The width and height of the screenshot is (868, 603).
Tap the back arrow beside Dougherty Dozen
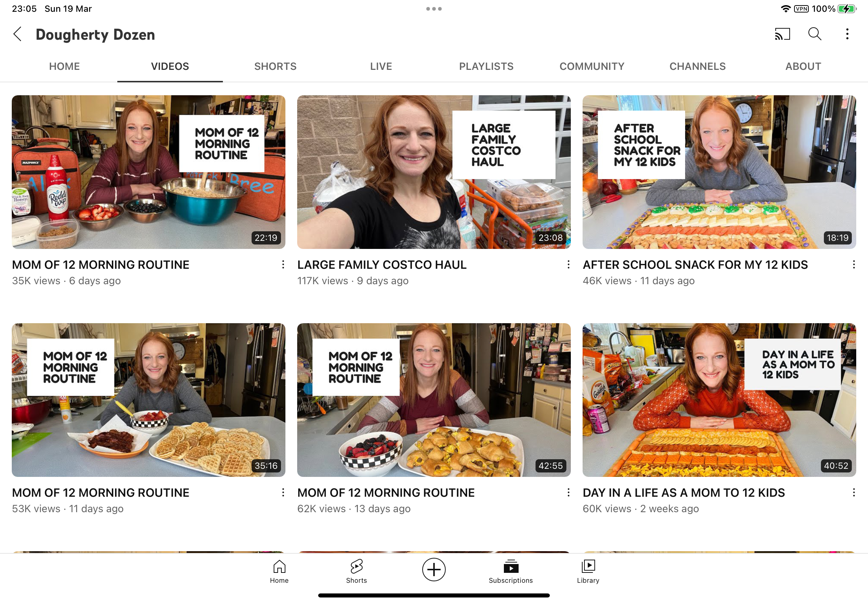[x=17, y=34]
